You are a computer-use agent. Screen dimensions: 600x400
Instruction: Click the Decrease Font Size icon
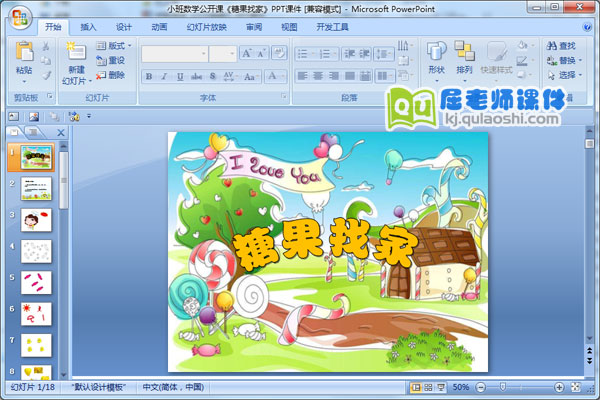[x=262, y=53]
